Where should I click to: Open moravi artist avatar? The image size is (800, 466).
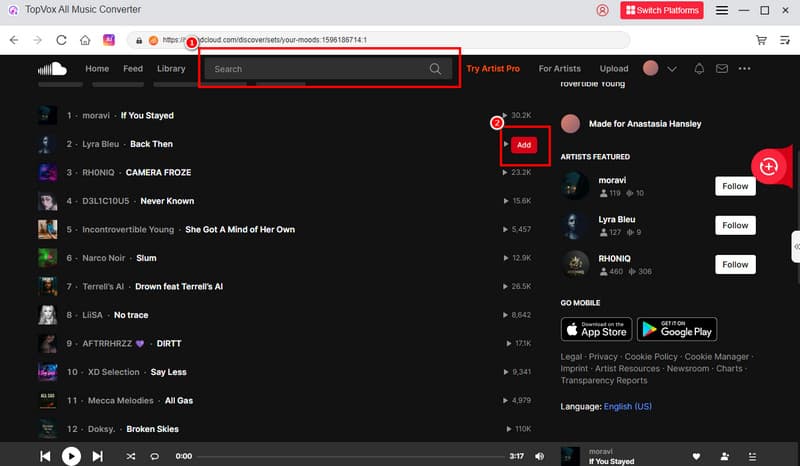click(x=575, y=186)
